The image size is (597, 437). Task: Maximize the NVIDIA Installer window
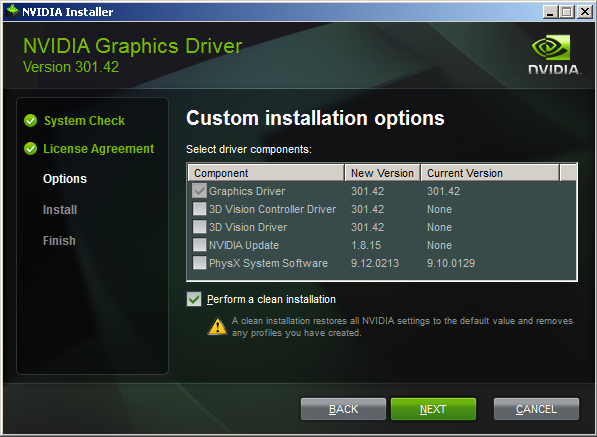click(567, 12)
